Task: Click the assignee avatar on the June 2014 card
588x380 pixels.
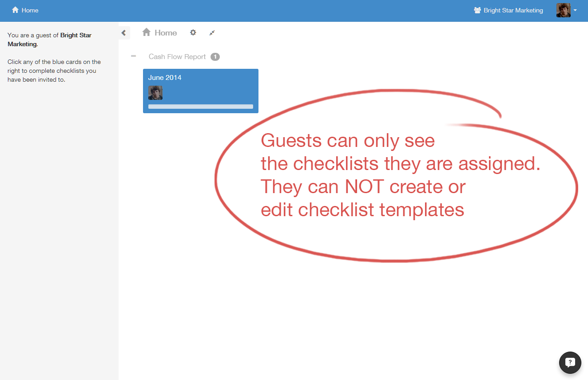Action: point(155,93)
